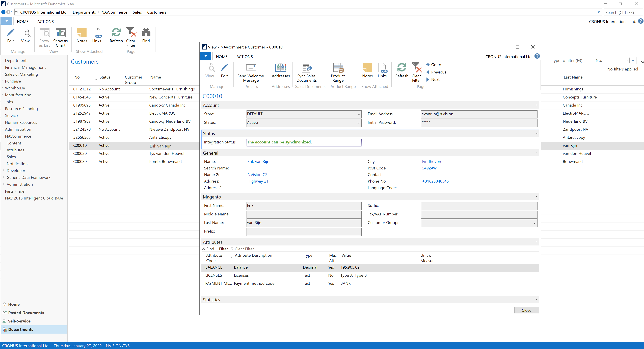The height and width of the screenshot is (349, 644).
Task: Click the Find binoculars icon in main ribbon
Action: pos(146,33)
